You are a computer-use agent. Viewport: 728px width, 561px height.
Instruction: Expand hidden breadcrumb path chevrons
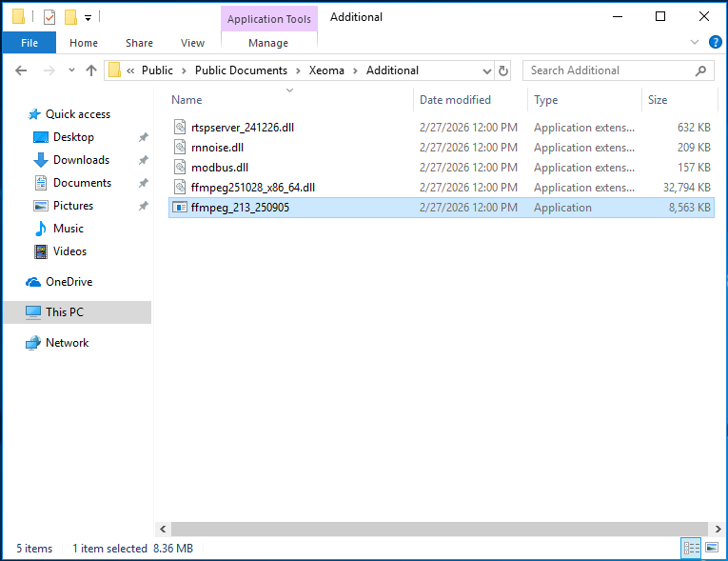point(130,70)
